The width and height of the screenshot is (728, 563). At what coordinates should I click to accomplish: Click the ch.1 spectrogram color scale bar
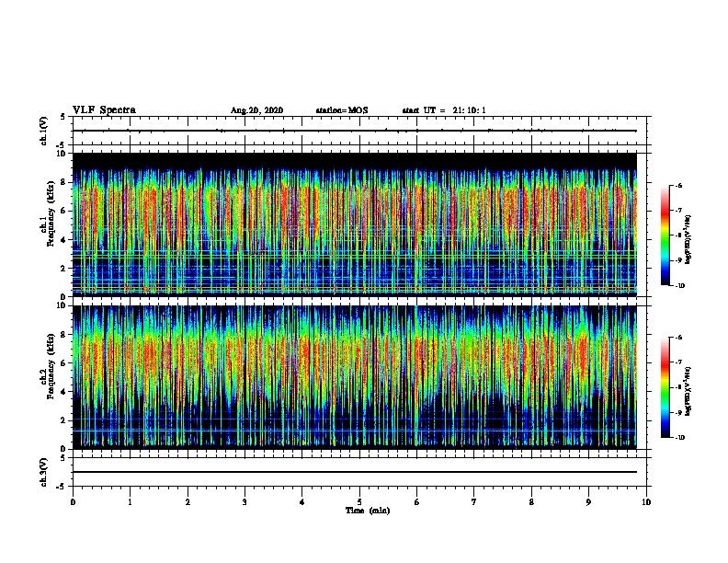[x=665, y=236]
